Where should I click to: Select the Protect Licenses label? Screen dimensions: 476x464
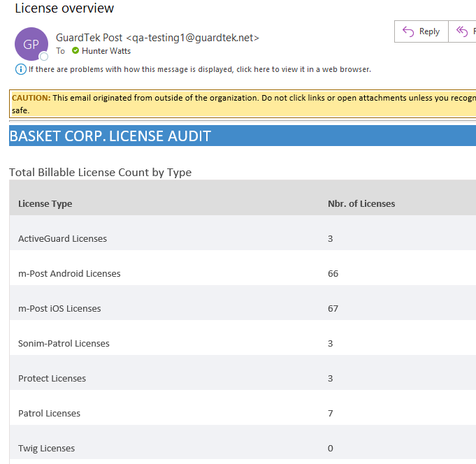[x=52, y=379]
